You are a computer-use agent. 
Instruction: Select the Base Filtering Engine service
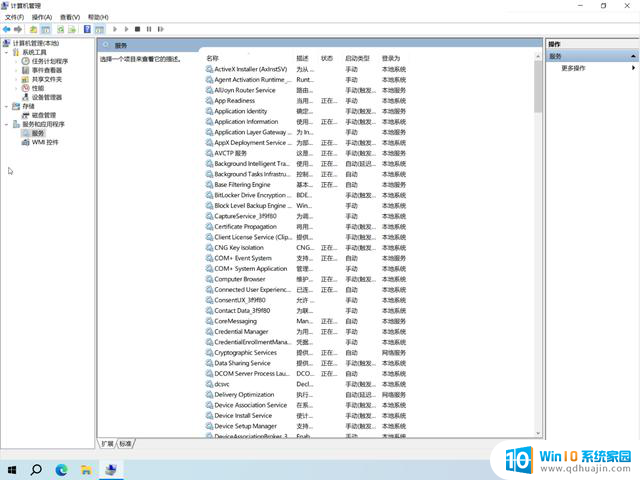coord(242,184)
